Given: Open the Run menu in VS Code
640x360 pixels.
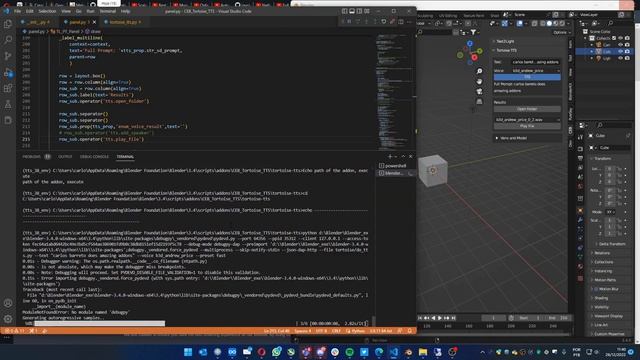Looking at the screenshot, I should [90, 11].
